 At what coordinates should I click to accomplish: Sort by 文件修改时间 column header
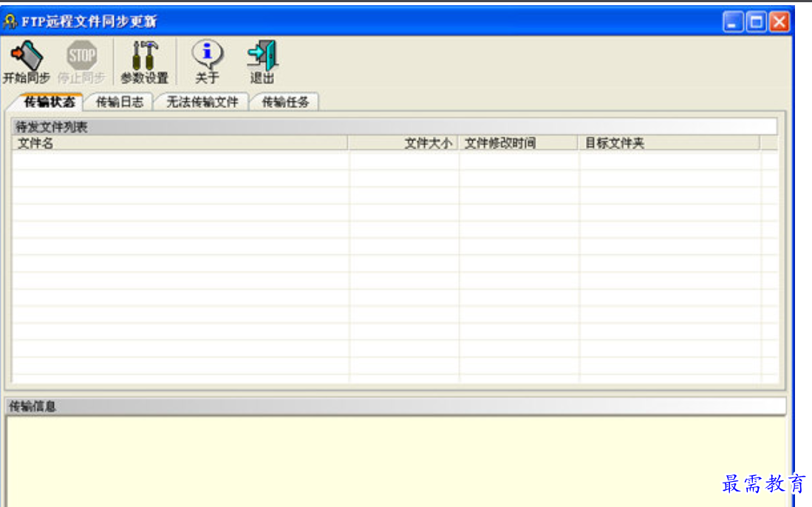click(x=518, y=143)
